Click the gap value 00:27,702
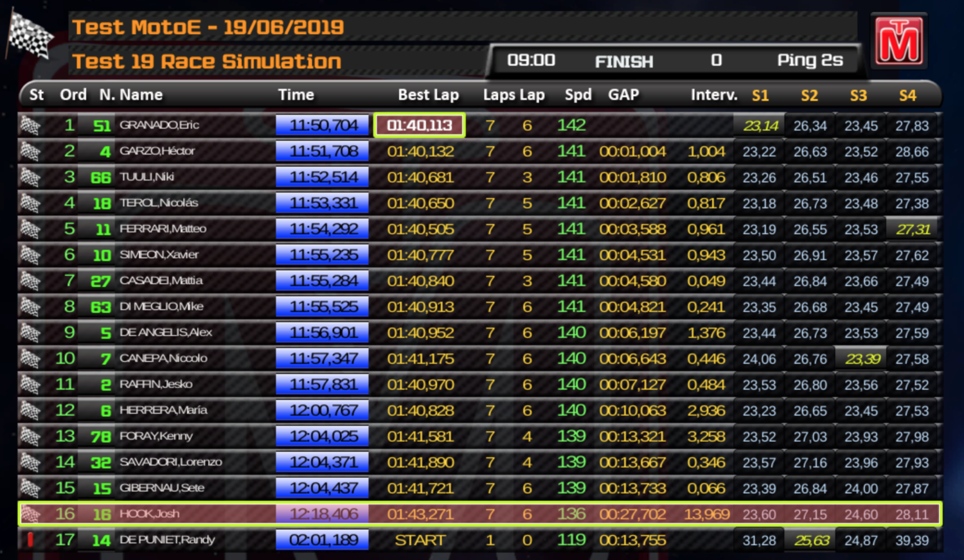The height and width of the screenshot is (560, 964). pos(632,514)
